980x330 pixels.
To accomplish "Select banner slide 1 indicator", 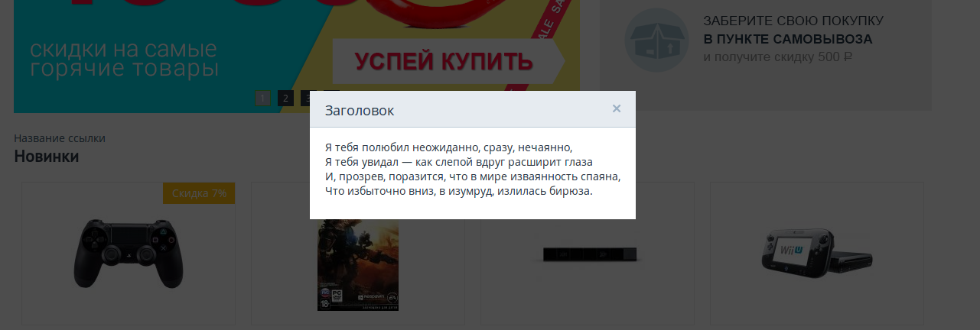I will point(262,98).
